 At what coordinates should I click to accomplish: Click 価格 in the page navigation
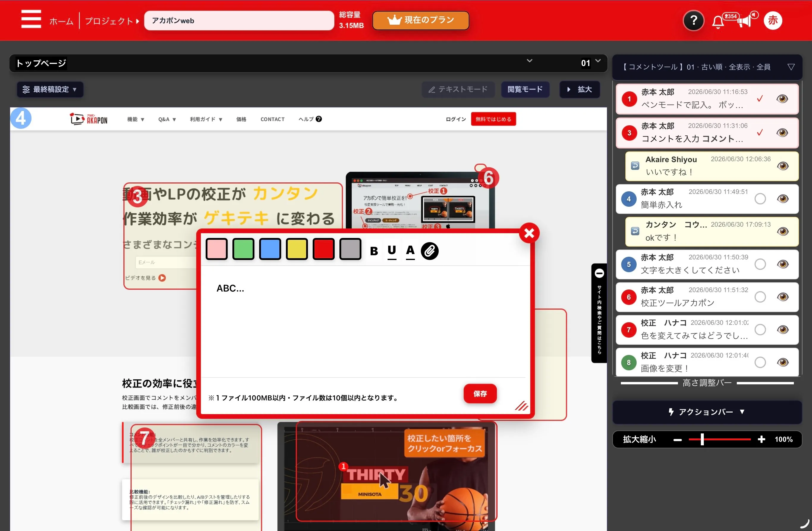coord(241,119)
